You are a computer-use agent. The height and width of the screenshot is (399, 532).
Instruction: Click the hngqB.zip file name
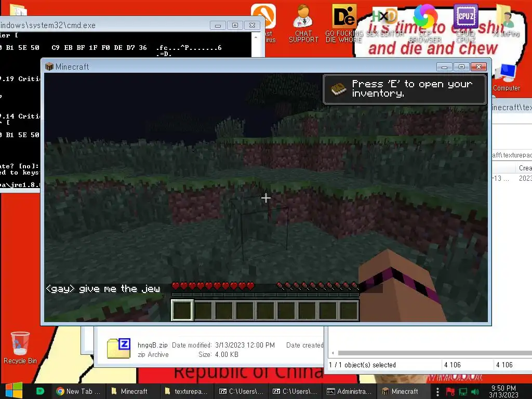point(152,345)
